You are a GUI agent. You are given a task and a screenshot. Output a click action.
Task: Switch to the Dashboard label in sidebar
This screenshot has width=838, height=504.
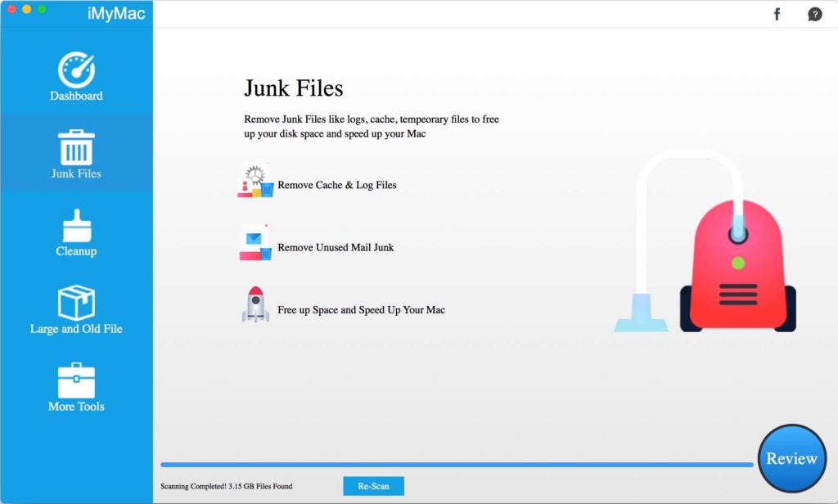point(76,96)
